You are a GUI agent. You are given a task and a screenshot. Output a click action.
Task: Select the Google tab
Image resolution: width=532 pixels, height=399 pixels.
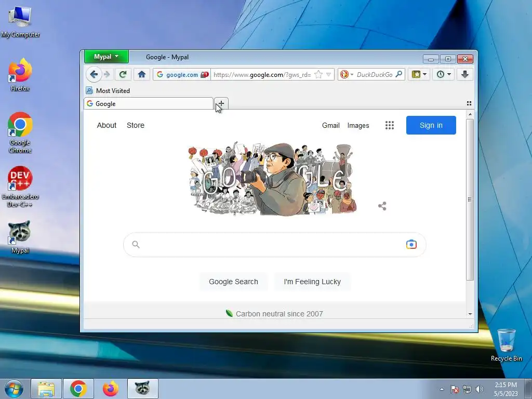click(x=149, y=103)
